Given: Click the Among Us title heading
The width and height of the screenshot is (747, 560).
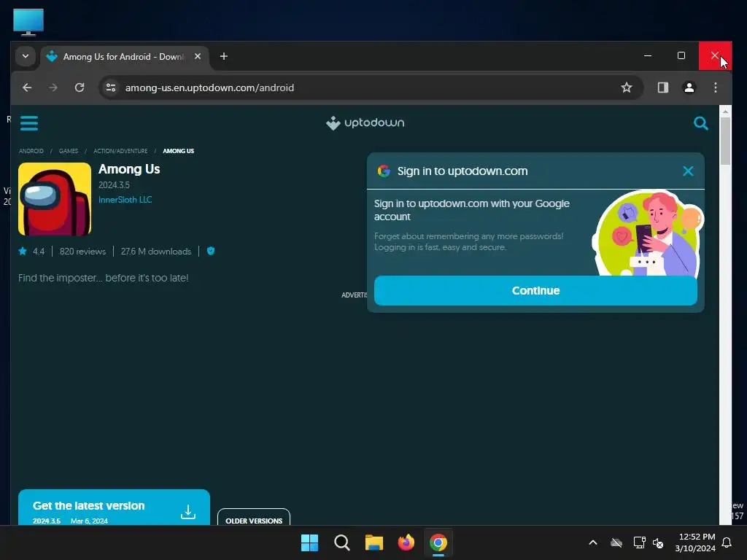Looking at the screenshot, I should (x=129, y=169).
